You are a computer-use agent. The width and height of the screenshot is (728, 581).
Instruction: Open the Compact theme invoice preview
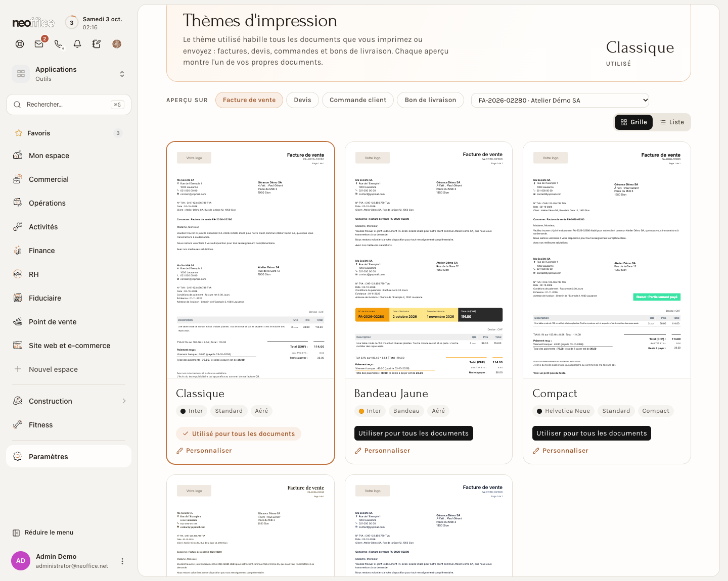click(x=607, y=260)
